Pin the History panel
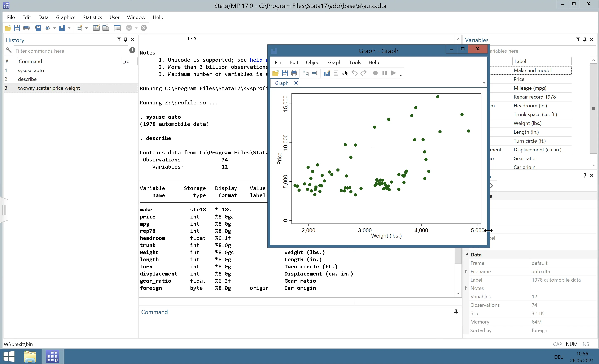Viewport: 599px width, 364px height. click(126, 40)
